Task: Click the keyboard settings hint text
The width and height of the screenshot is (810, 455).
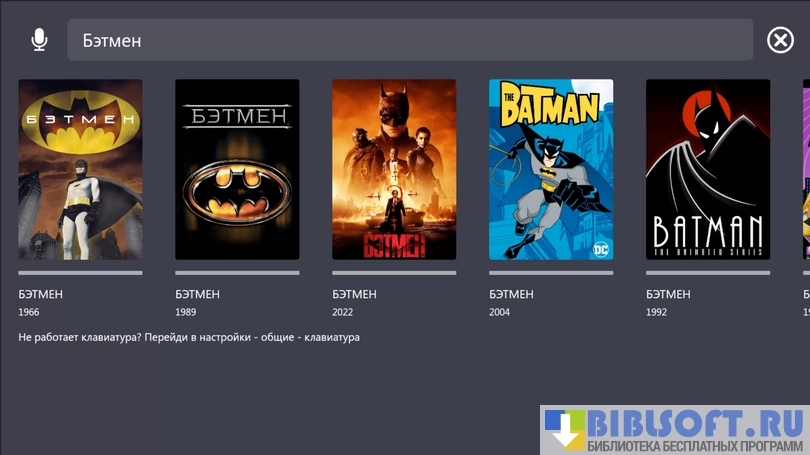Action: click(189, 338)
